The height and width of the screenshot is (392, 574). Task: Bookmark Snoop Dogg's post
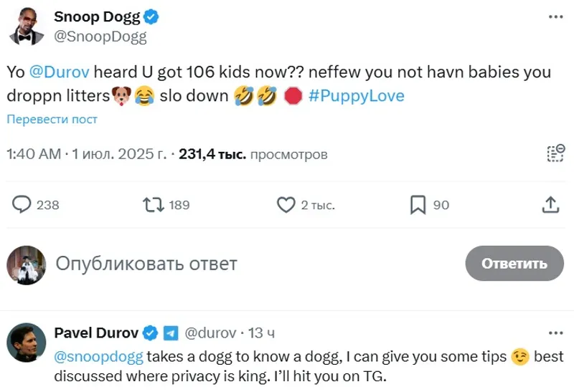pos(418,205)
